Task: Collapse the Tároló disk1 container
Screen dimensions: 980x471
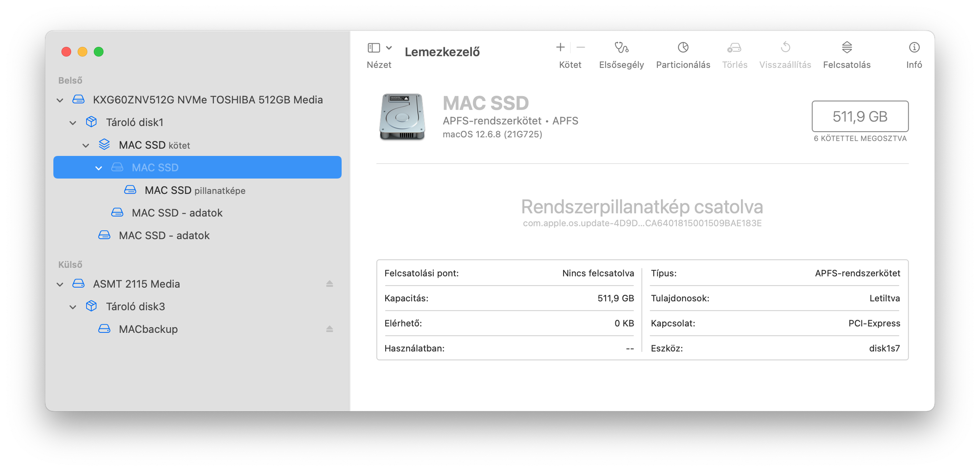Action: 73,123
